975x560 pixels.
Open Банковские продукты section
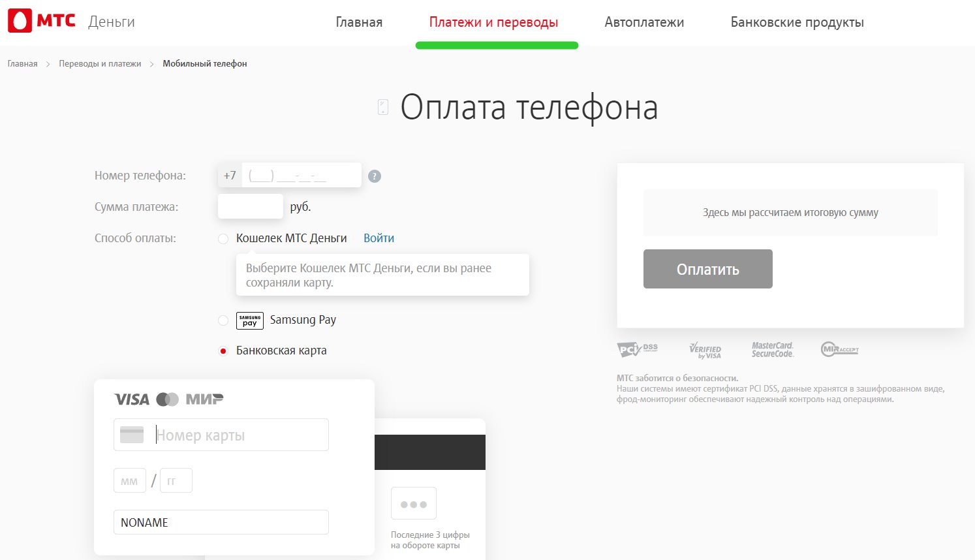[x=797, y=22]
